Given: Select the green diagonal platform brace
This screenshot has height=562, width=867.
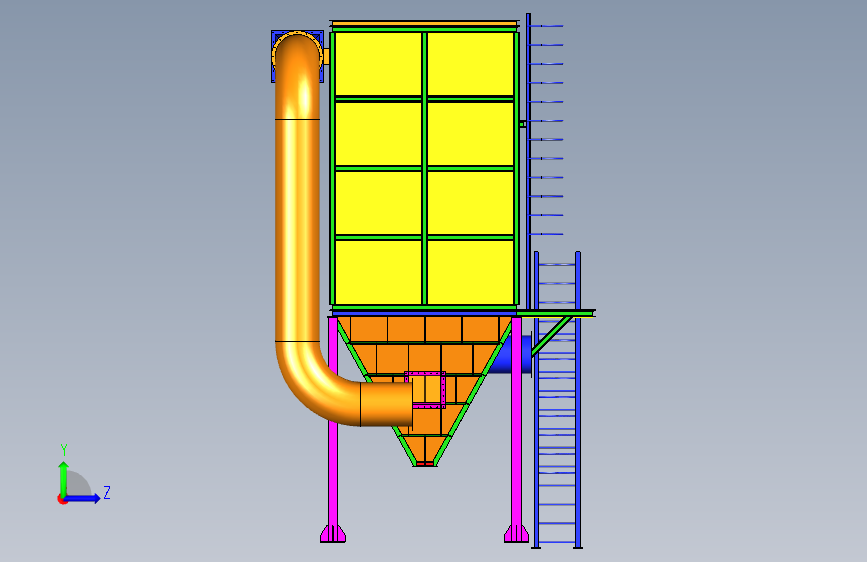Looking at the screenshot, I should coord(552,335).
